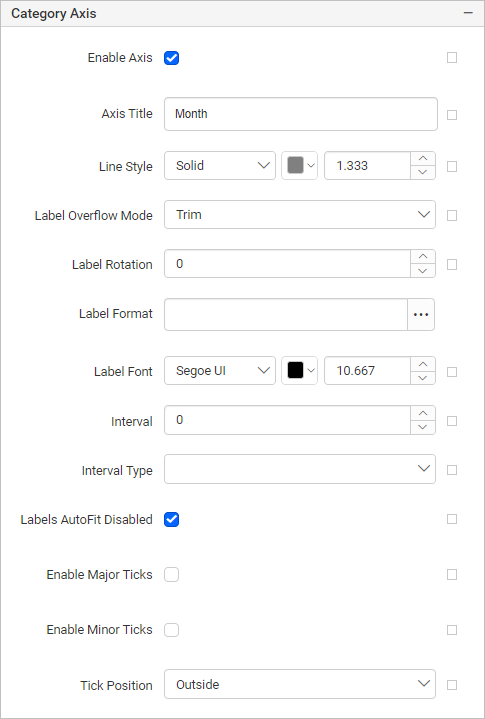
Task: Open the black Label Font color picker
Action: click(299, 371)
